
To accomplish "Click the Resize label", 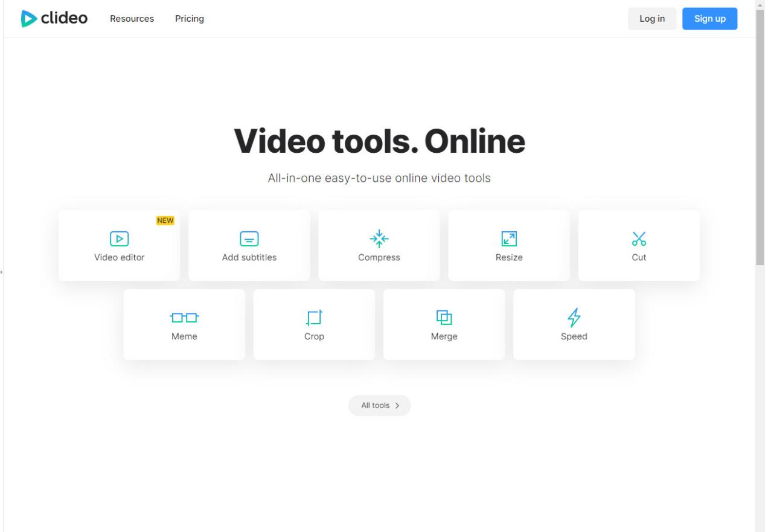I will click(x=509, y=258).
